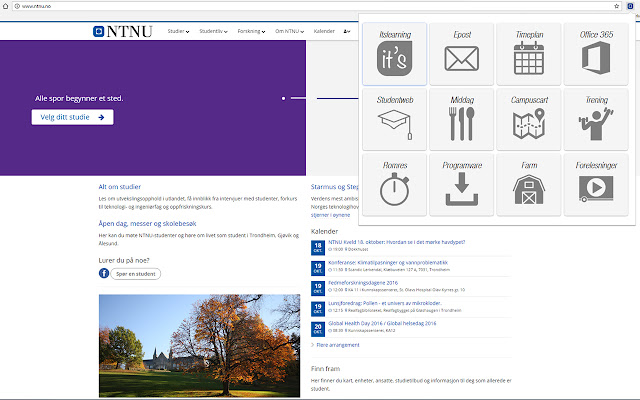Open the Farm barn tile
640x400 pixels.
529,184
